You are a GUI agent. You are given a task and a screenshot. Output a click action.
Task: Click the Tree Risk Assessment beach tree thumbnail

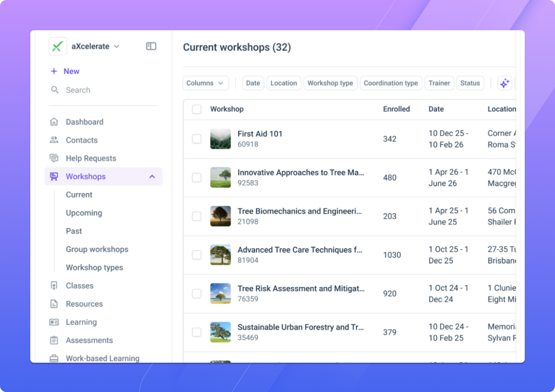coord(220,294)
